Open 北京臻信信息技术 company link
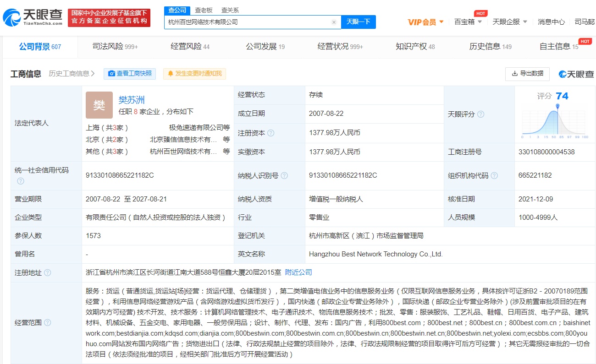 183,140
